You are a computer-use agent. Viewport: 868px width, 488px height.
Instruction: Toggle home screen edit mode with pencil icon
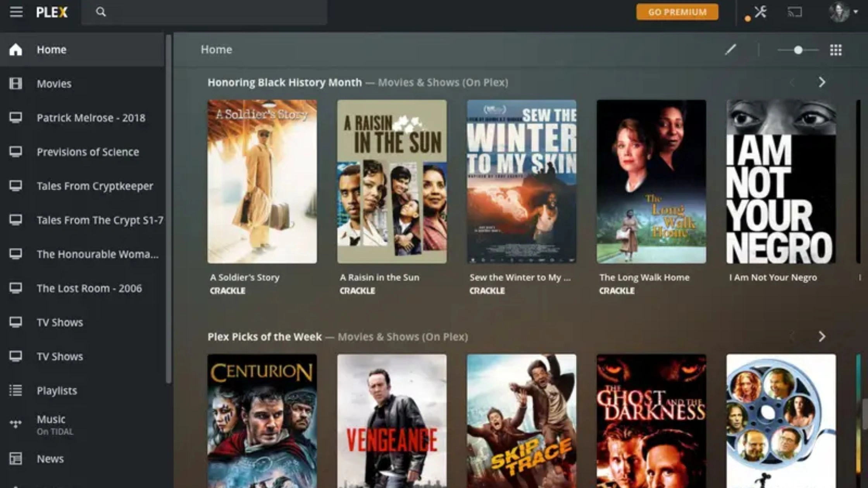click(x=730, y=50)
